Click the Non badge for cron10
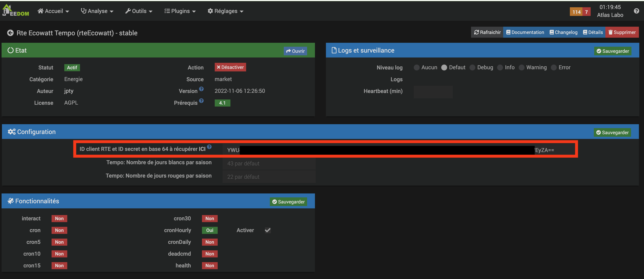 [59, 254]
